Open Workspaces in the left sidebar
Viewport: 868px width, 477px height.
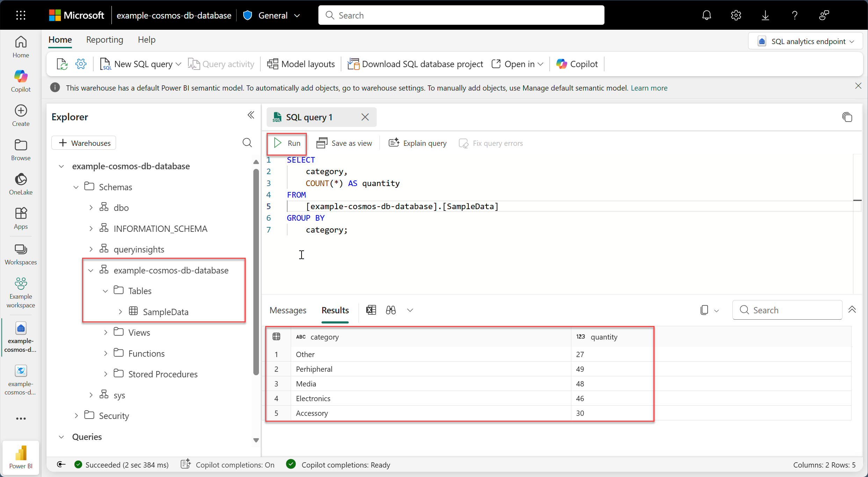[21, 254]
